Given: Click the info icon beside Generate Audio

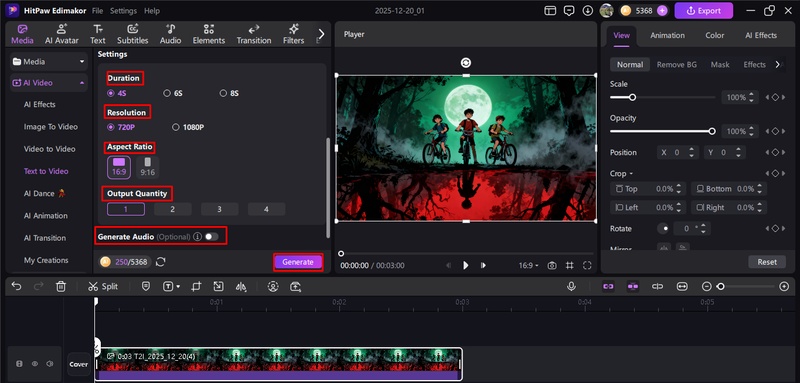Looking at the screenshot, I should click(x=197, y=237).
